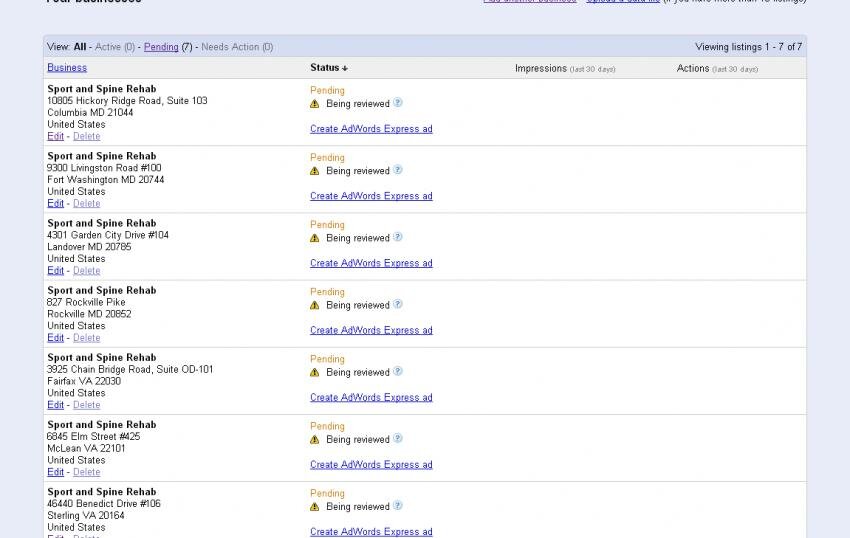The image size is (850, 538).
Task: Click help icon for Fairfax listing status
Action: pos(397,372)
